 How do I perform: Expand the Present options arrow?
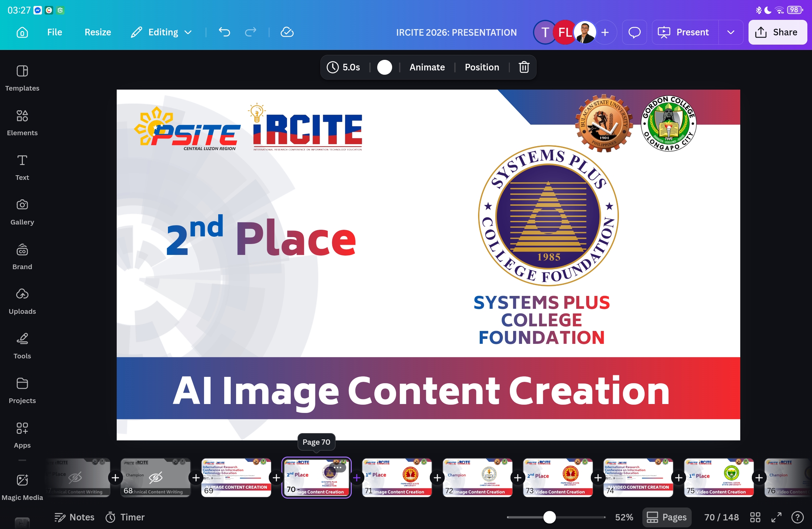pos(730,32)
